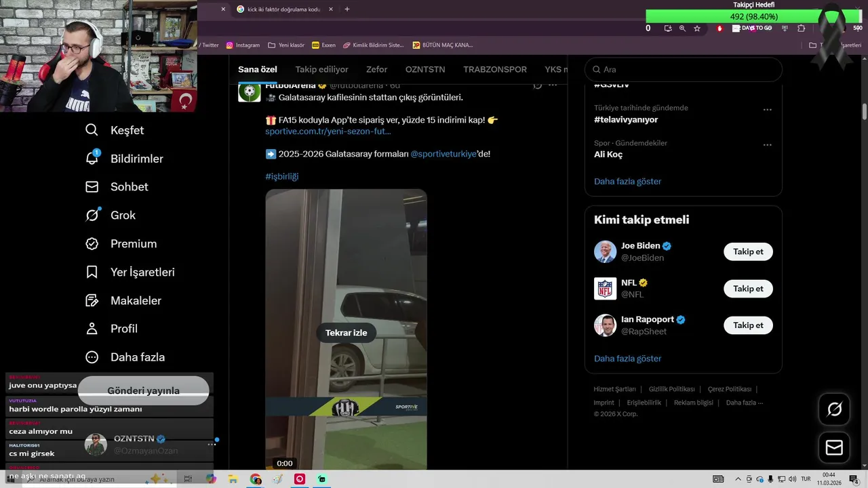Bookmark this page with the star icon
The height and width of the screenshot is (488, 868).
697,28
